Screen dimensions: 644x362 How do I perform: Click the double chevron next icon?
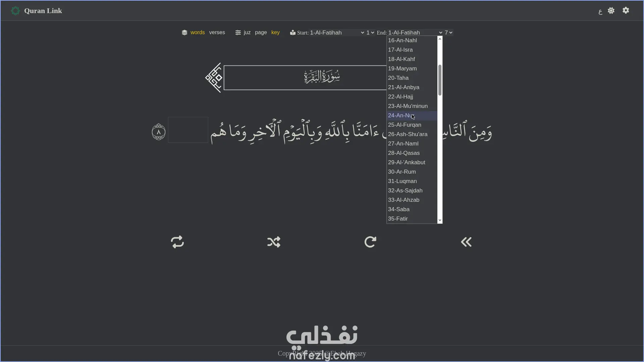466,242
